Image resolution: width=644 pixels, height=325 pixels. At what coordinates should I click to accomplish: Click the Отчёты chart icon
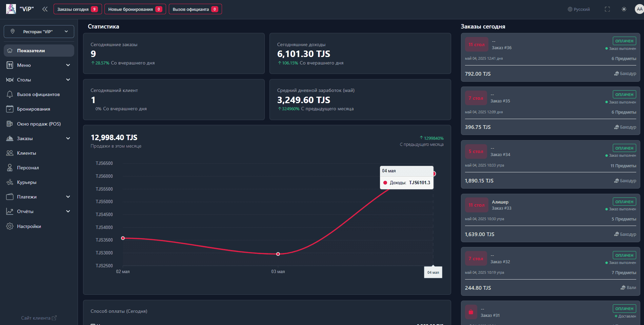pos(10,211)
